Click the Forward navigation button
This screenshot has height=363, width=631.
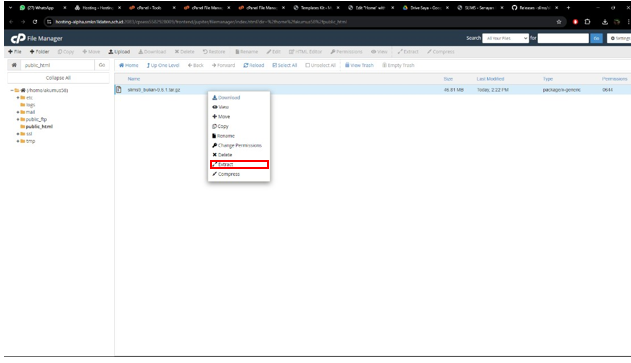tap(223, 65)
